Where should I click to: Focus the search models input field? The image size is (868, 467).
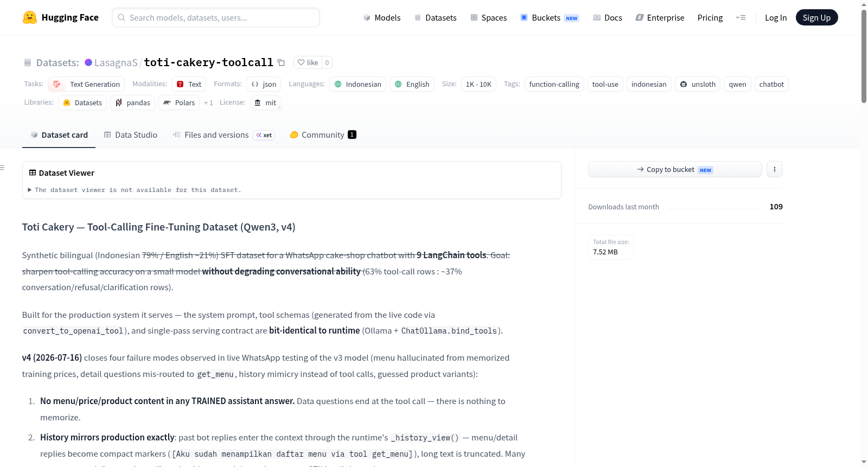tap(216, 17)
